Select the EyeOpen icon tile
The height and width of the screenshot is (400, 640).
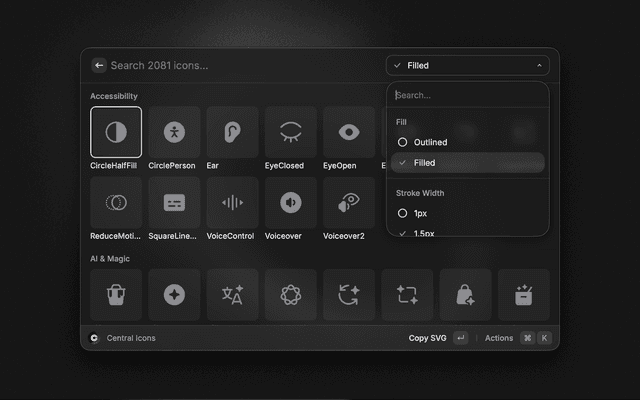coord(349,132)
